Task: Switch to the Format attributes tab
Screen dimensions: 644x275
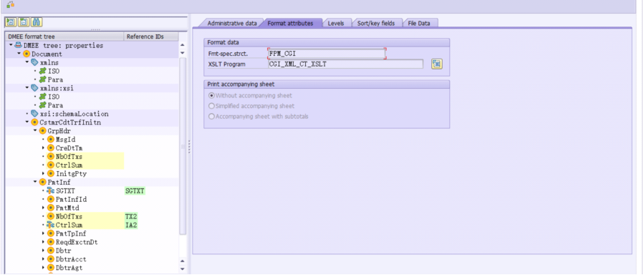Action: (290, 24)
